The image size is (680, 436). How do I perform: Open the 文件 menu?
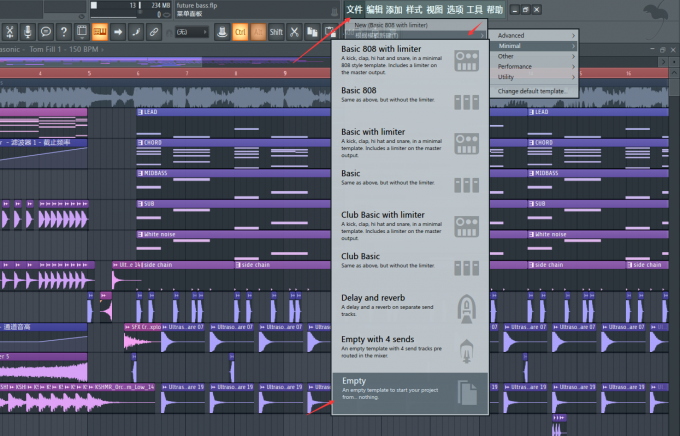tap(354, 10)
